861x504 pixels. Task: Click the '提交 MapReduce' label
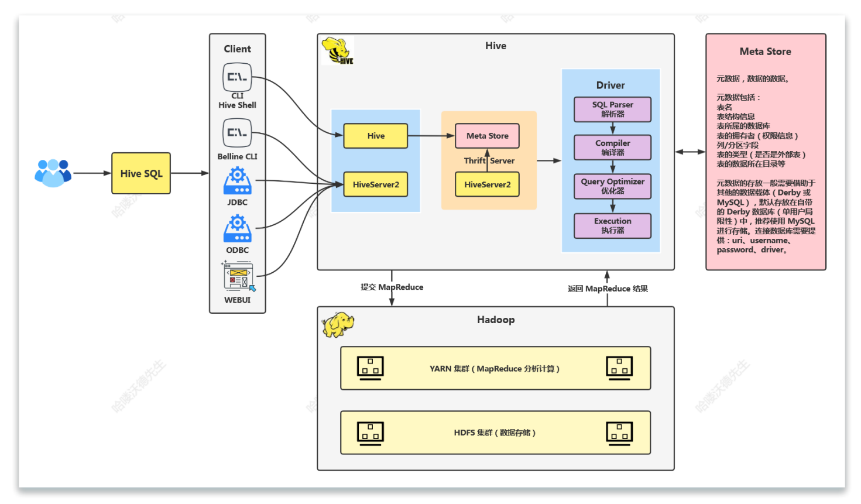pos(392,287)
